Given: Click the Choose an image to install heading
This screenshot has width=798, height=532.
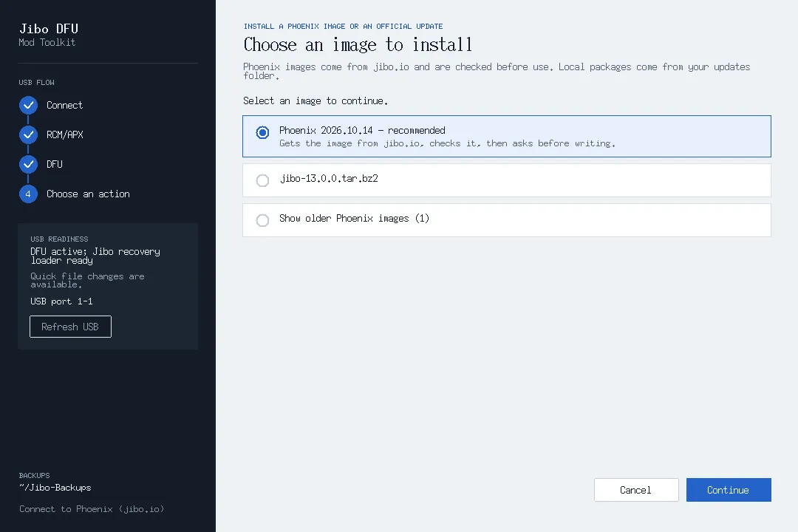Looking at the screenshot, I should 358,45.
